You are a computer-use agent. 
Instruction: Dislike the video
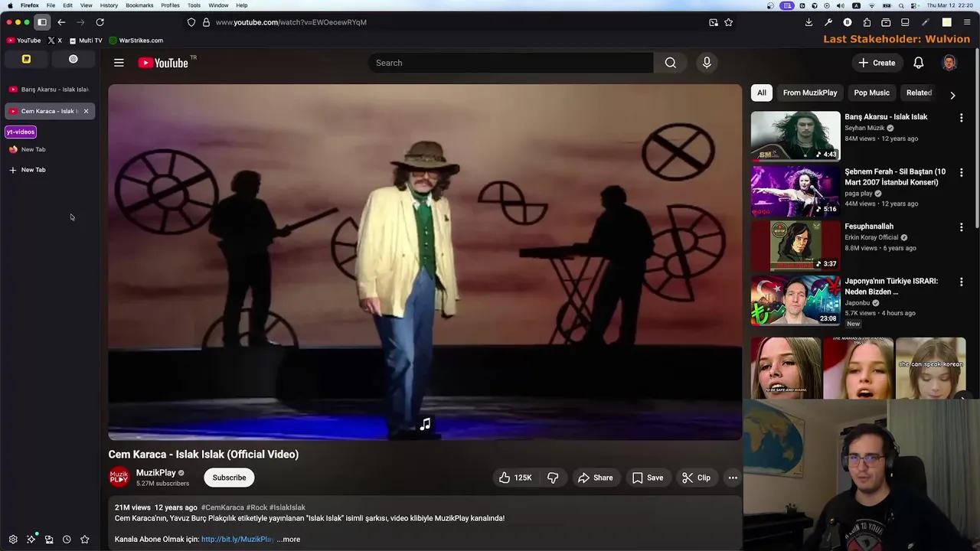pos(553,478)
